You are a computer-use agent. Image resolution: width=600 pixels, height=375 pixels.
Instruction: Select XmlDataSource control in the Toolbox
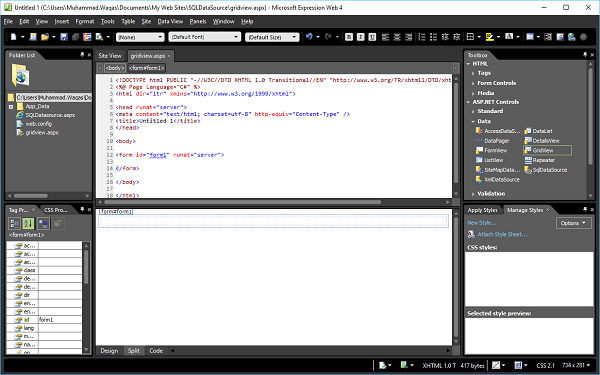coord(497,179)
